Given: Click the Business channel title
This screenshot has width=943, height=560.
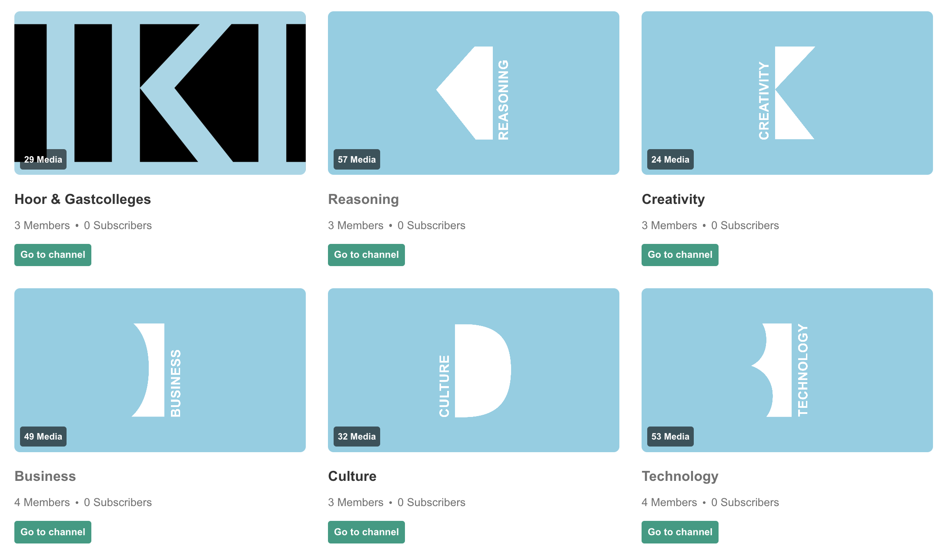Looking at the screenshot, I should (45, 476).
